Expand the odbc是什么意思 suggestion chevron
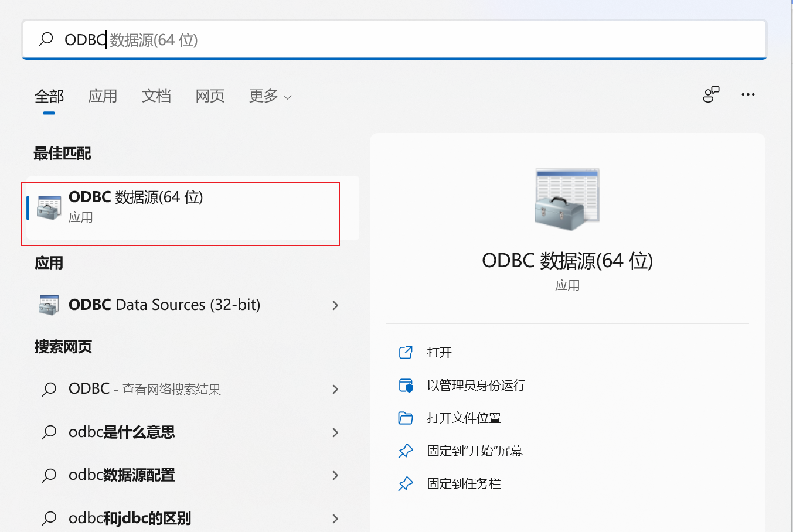The width and height of the screenshot is (793, 532). [x=335, y=432]
